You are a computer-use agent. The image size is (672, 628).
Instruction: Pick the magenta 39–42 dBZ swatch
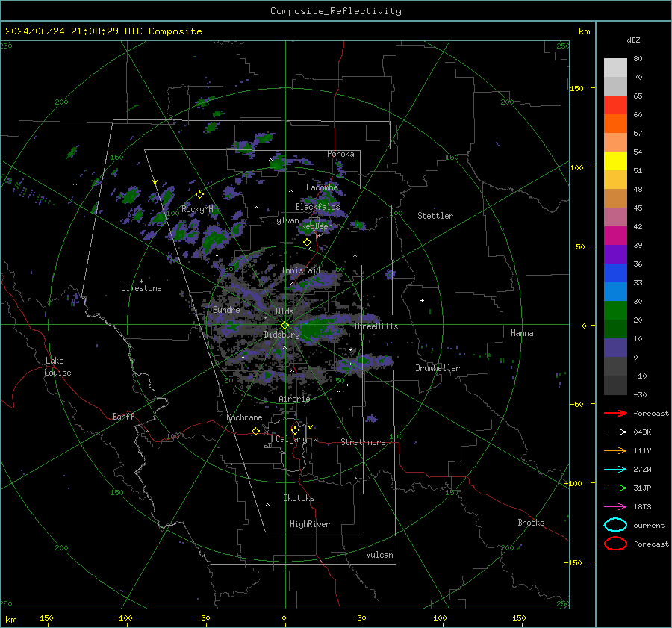pos(615,236)
